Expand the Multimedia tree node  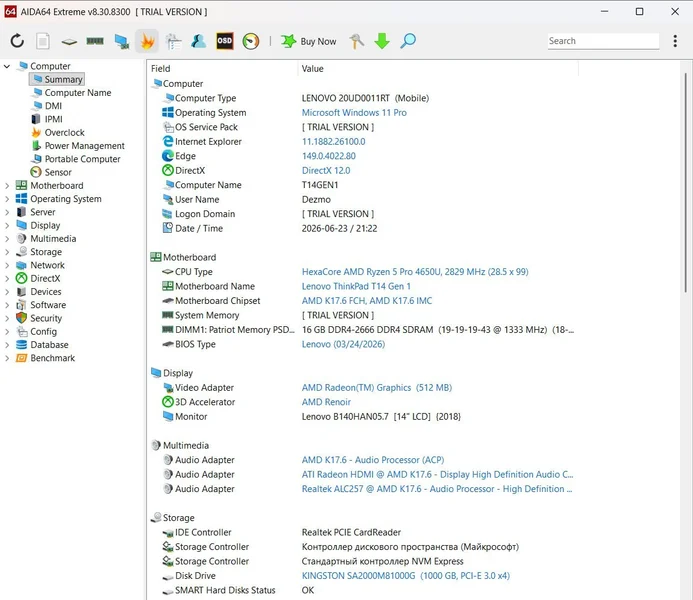7,239
